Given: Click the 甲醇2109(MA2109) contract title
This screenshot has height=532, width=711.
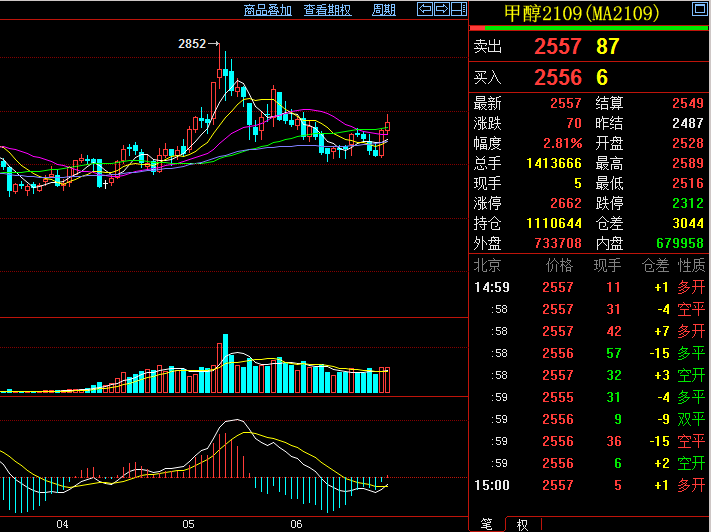Looking at the screenshot, I should click(x=581, y=13).
